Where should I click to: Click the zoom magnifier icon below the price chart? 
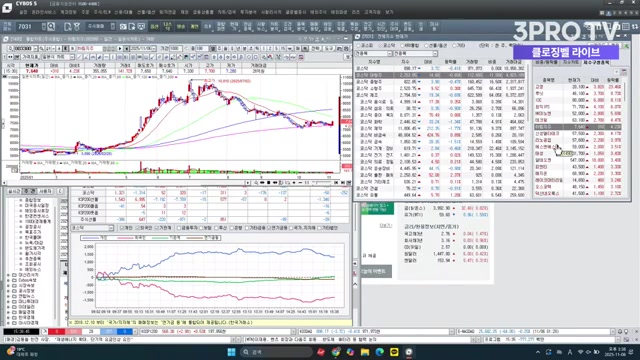point(256,183)
